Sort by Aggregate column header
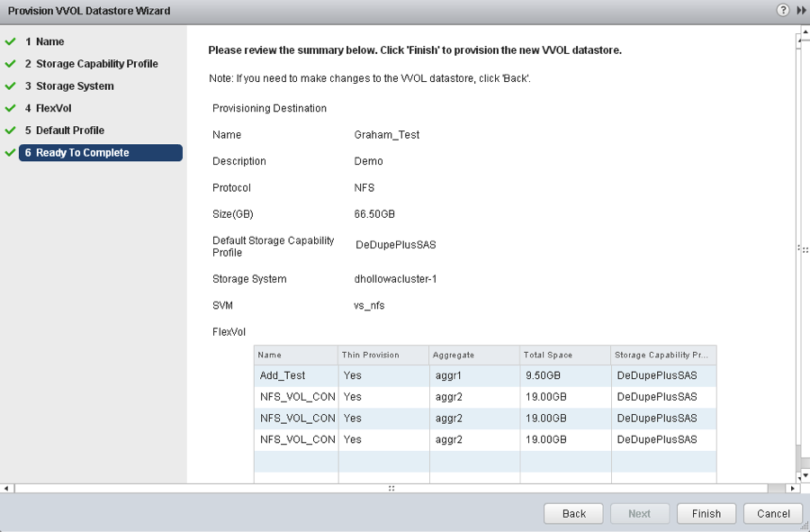Viewport: 810px width, 532px height. (474, 355)
